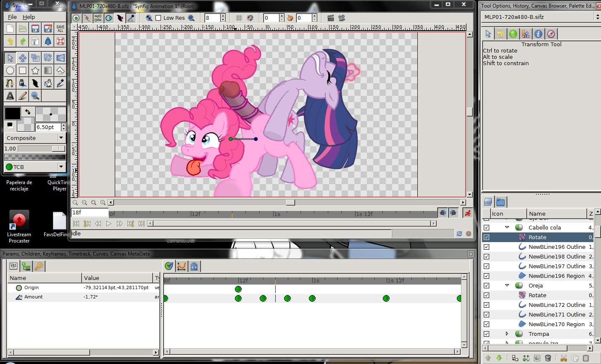Enable the Low Res checkbox
Image resolution: width=601 pixels, height=364 pixels.
click(x=158, y=18)
